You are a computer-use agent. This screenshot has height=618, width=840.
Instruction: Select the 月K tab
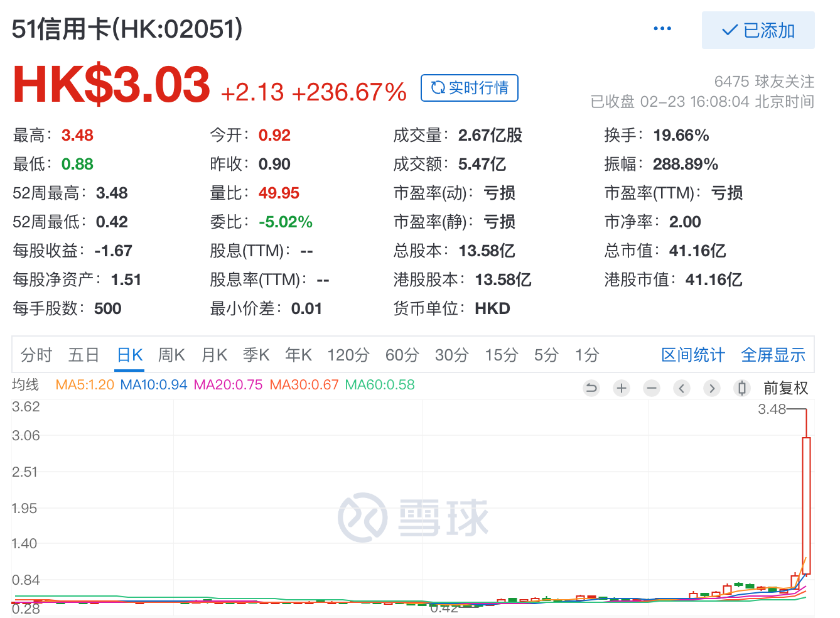tap(214, 355)
